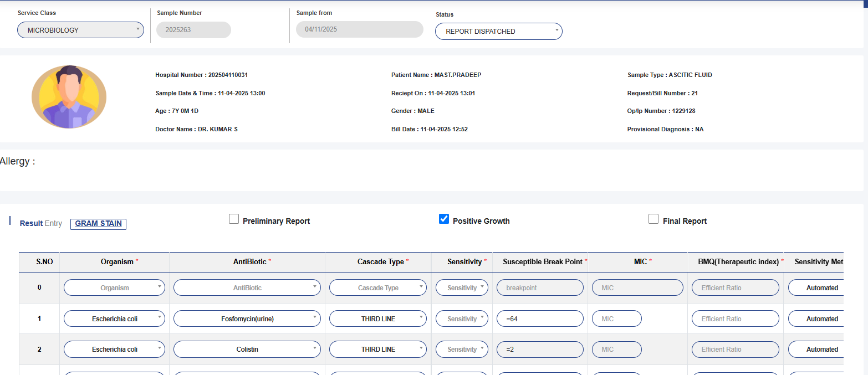Viewport: 868px width, 375px height.
Task: Tick the Final Report checkbox
Action: click(653, 219)
